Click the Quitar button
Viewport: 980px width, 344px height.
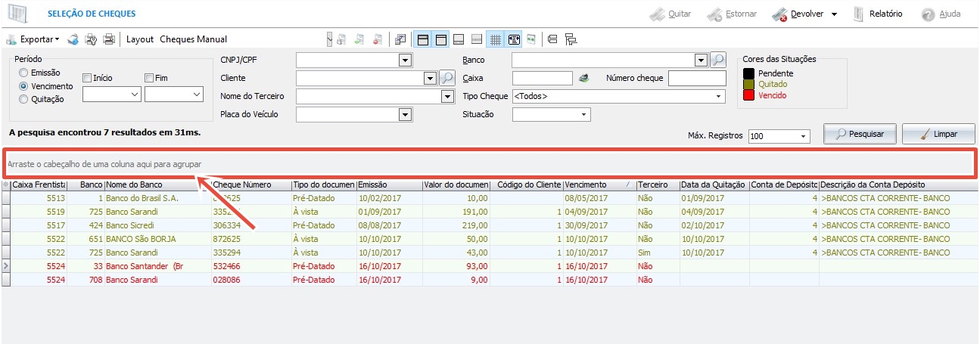click(670, 14)
